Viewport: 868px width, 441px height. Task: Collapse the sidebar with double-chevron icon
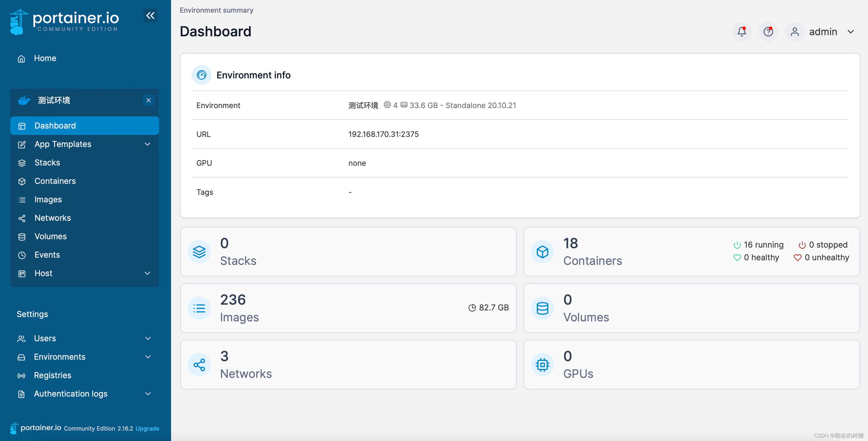(150, 16)
